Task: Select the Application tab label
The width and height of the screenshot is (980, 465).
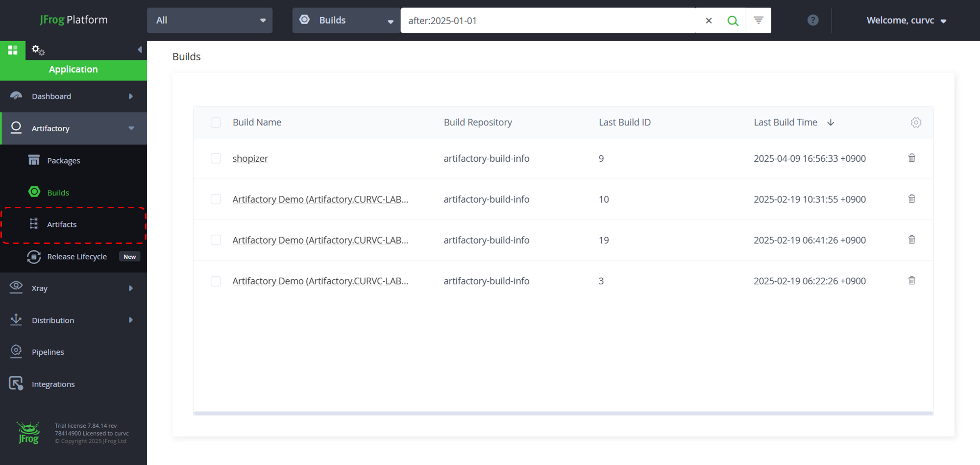Action: click(73, 70)
